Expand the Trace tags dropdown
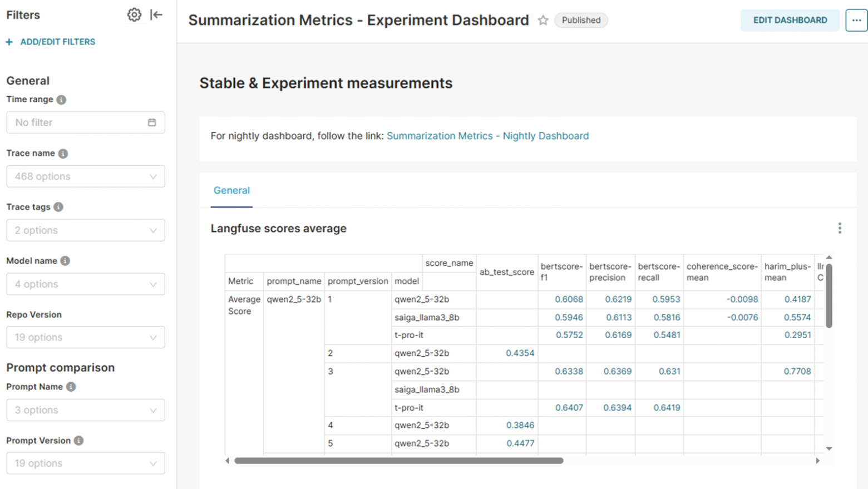This screenshot has width=868, height=489. [85, 230]
